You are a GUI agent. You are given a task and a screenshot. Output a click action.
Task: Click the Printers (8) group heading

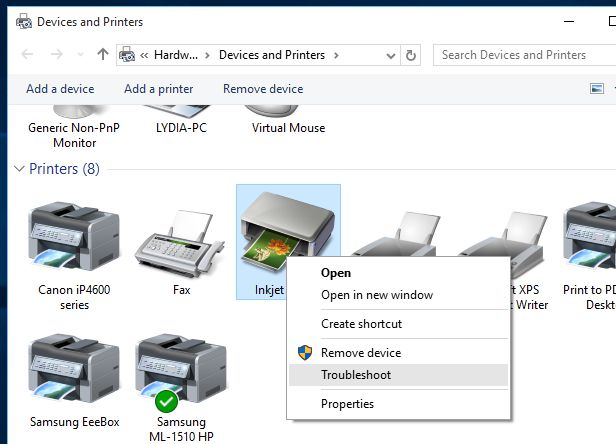point(64,169)
